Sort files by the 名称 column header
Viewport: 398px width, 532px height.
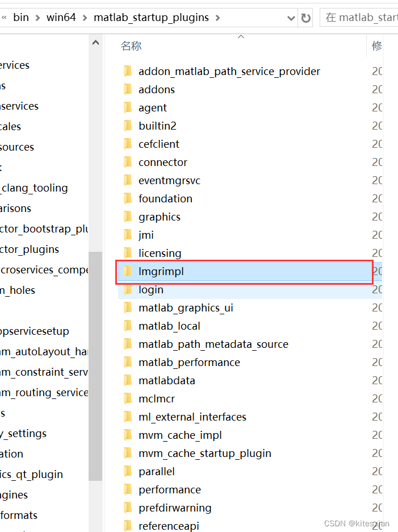point(131,46)
